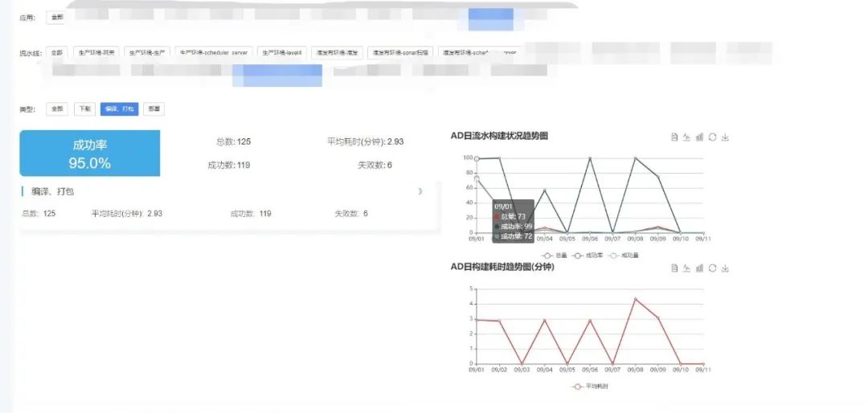This screenshot has width=868, height=413.
Task: Filter pipeline by 准发布环境-准发
Action: click(337, 52)
